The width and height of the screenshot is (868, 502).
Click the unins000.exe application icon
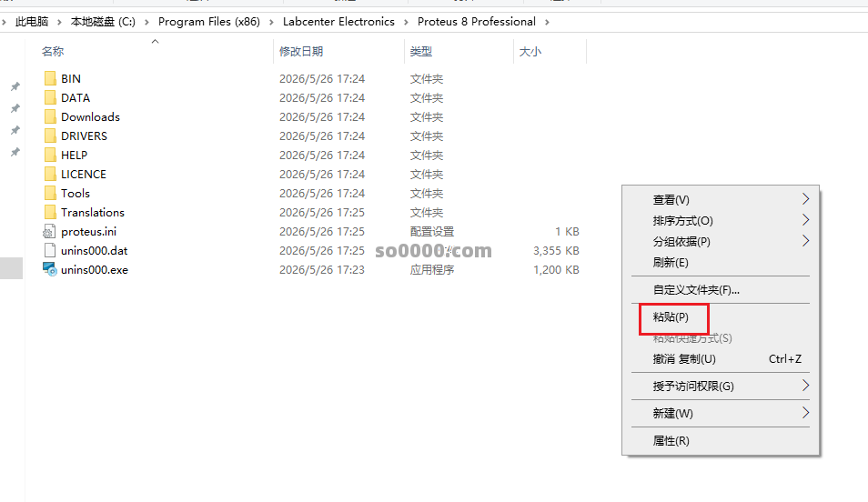[x=50, y=269]
